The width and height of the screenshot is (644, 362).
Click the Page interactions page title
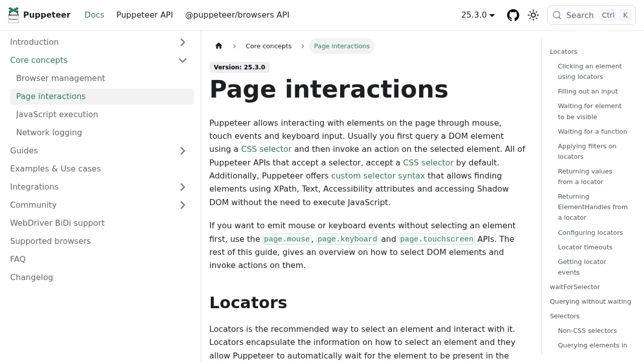click(329, 89)
